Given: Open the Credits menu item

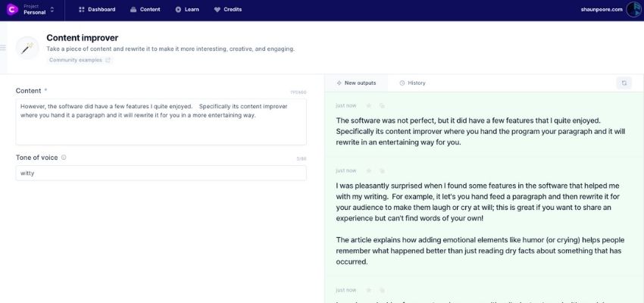Looking at the screenshot, I should [228, 9].
